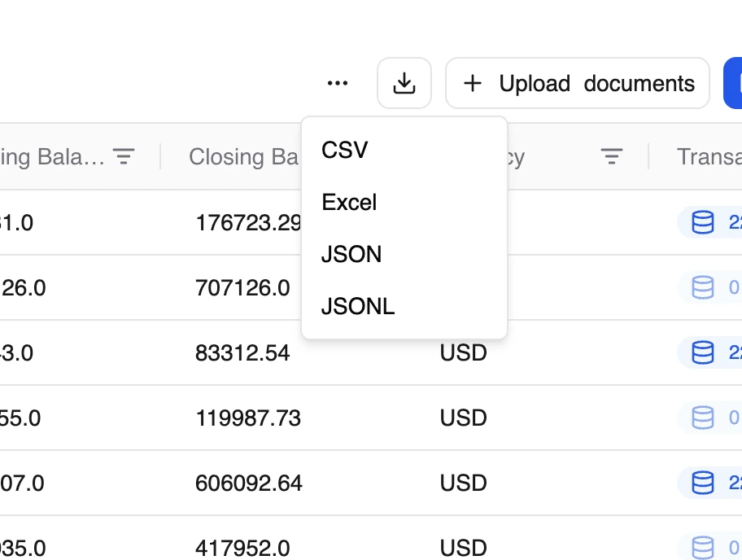Click the database badge beside the 606092.64 row
The height and width of the screenshot is (560, 742).
click(x=702, y=483)
